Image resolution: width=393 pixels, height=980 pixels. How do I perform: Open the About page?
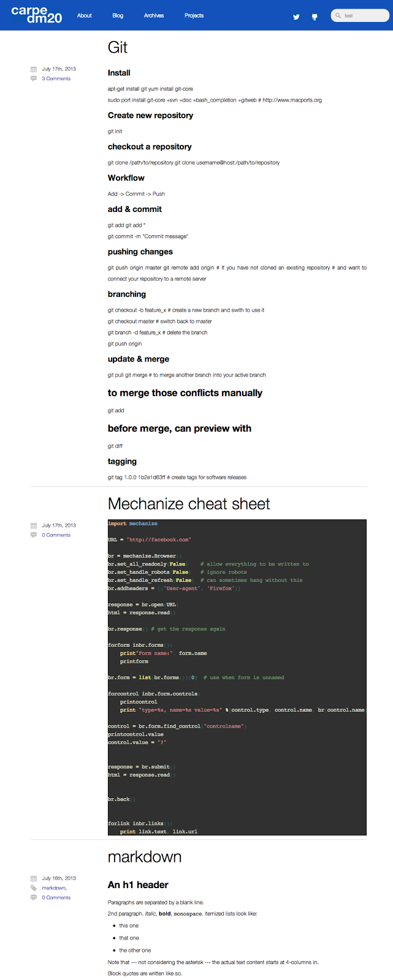click(84, 16)
